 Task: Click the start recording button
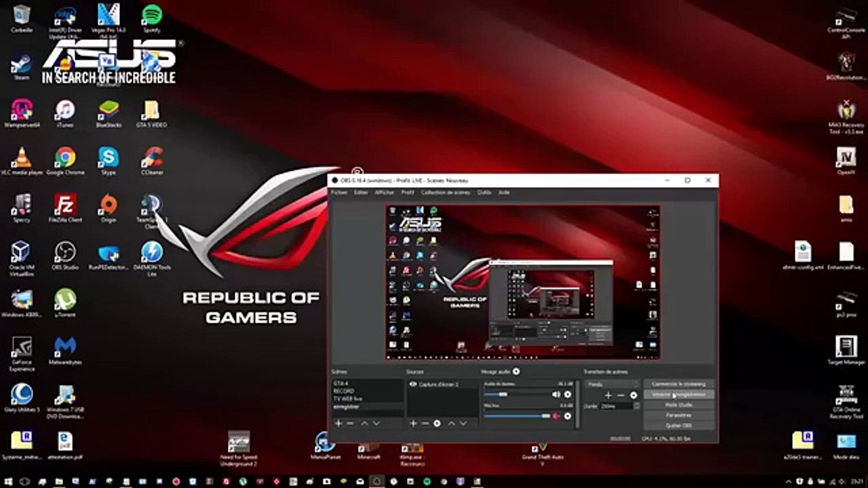[679, 394]
